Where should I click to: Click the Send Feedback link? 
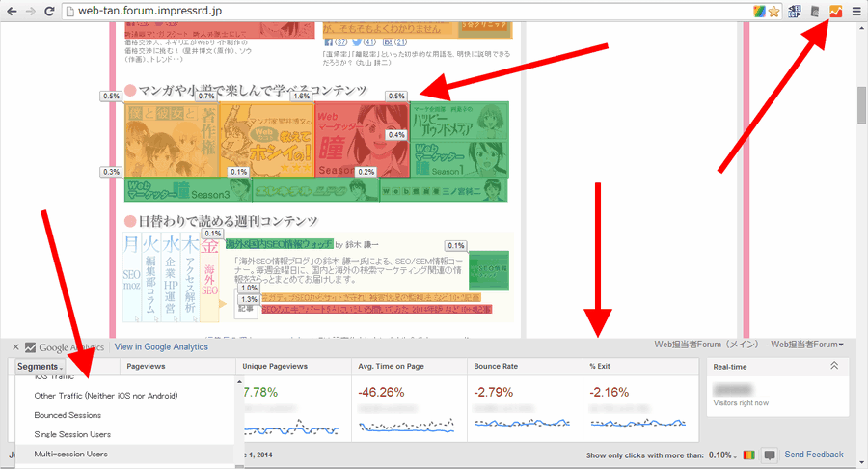[814, 455]
